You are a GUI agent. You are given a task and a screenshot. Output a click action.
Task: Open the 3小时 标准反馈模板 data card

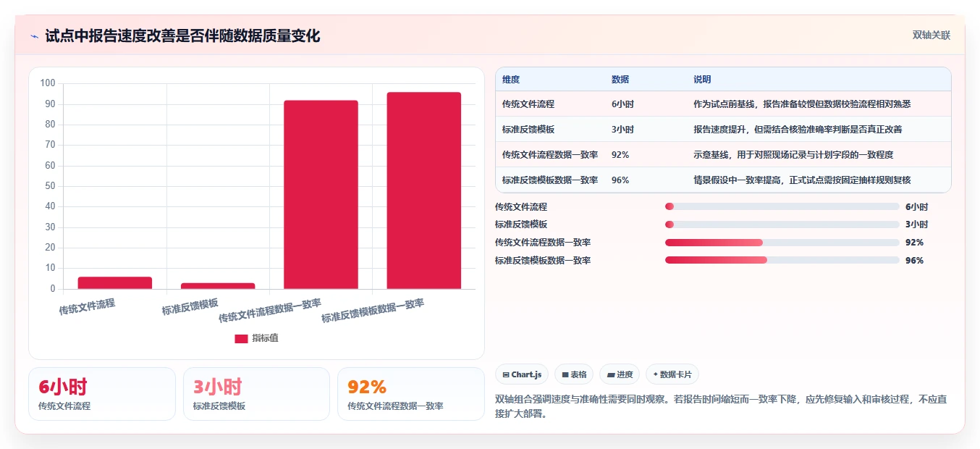pyautogui.click(x=256, y=394)
